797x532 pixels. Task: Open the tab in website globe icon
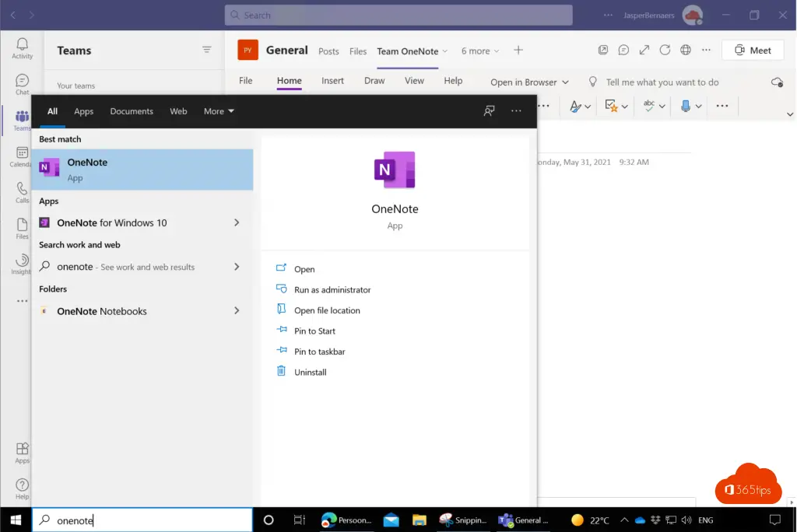coord(686,50)
